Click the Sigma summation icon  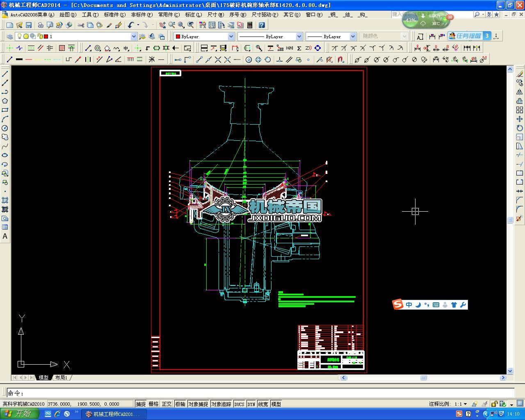click(x=299, y=48)
